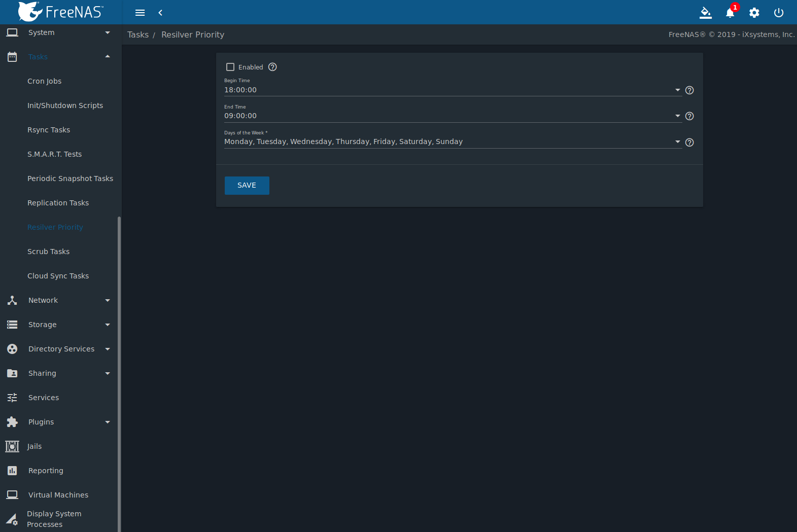Click the Reporting chart icon
The image size is (797, 532).
[12, 471]
